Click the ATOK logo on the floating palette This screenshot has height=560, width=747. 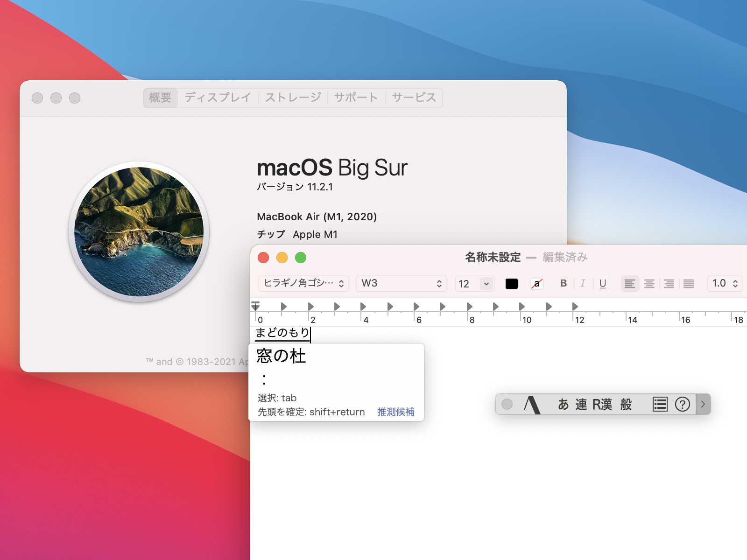532,404
